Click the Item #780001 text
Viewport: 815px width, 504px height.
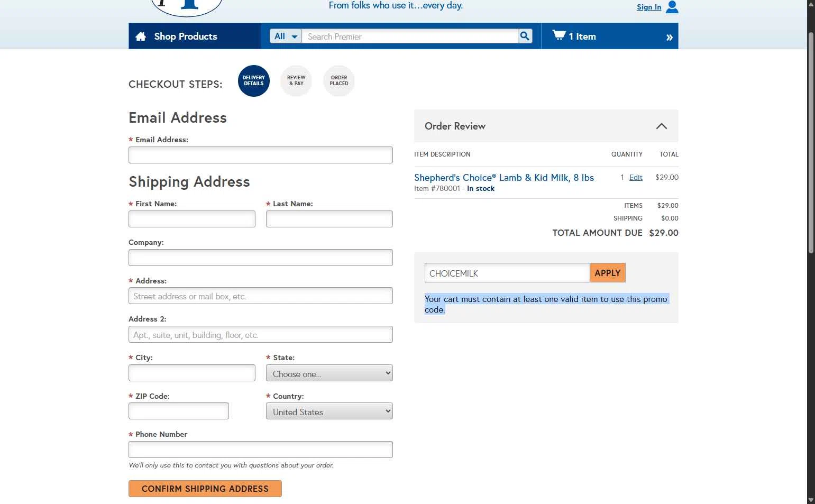tap(437, 188)
